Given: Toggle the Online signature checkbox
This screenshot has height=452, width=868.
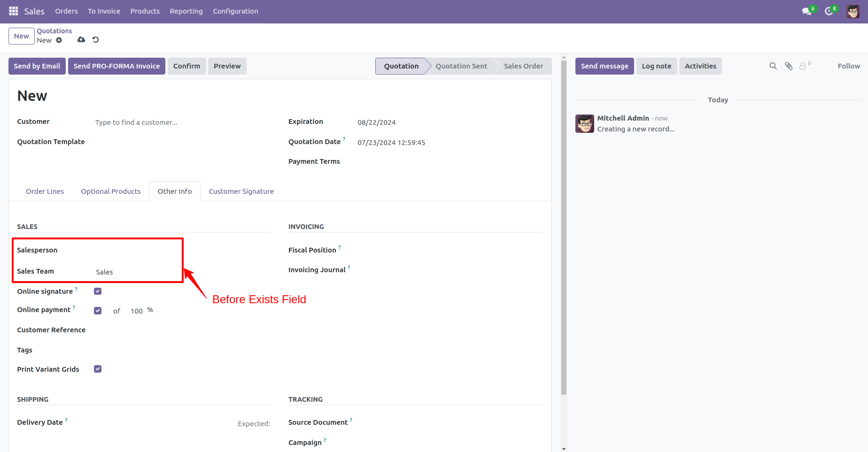Looking at the screenshot, I should point(98,291).
